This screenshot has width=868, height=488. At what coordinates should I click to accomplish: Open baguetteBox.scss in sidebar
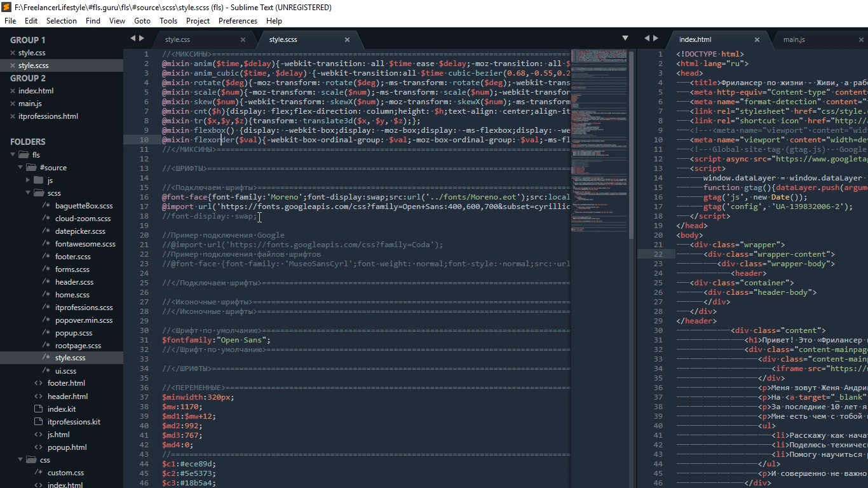[x=84, y=206]
